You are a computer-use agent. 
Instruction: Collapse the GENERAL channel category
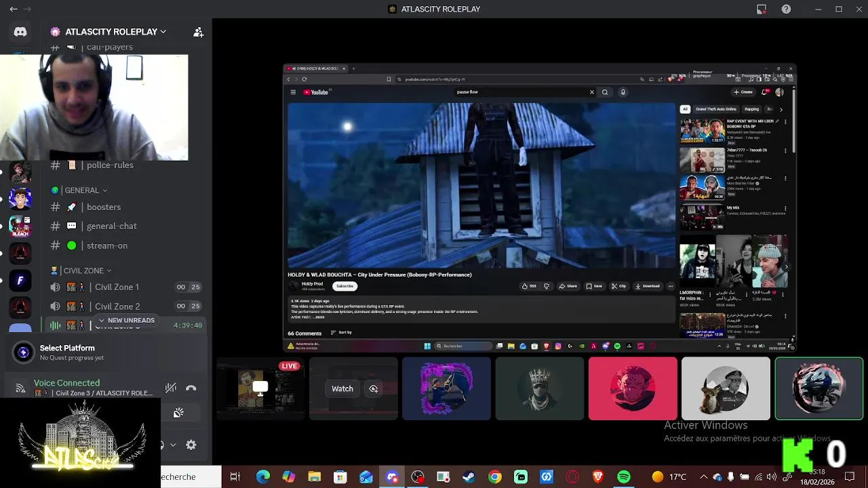point(79,190)
